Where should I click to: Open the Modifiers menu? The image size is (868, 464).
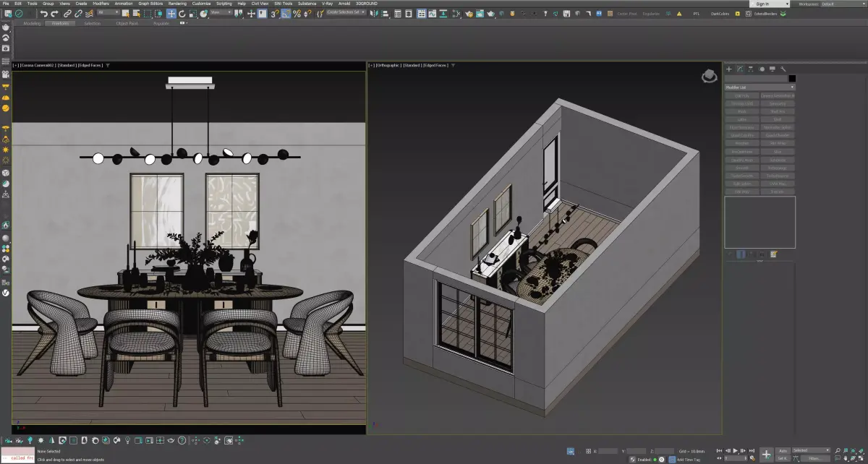click(101, 4)
